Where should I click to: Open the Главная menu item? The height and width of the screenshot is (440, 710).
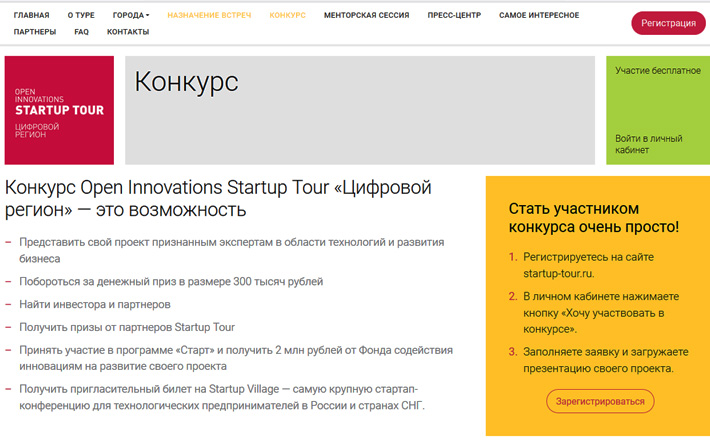click(x=31, y=15)
